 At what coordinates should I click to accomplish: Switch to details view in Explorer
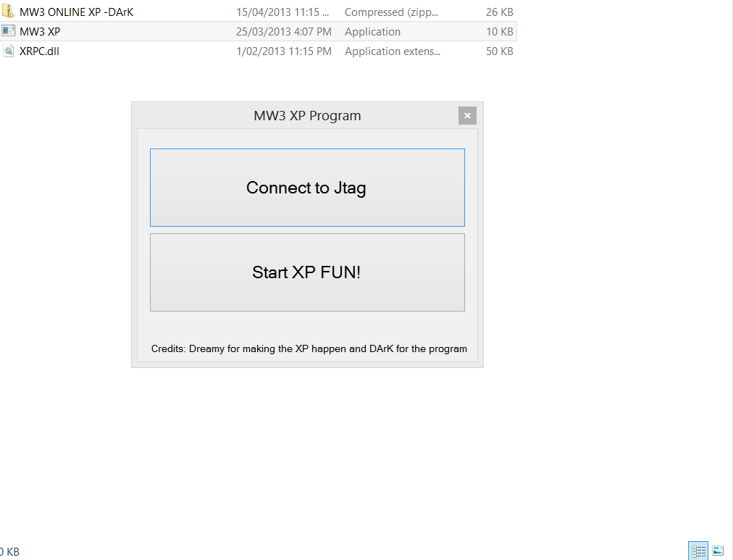[698, 551]
